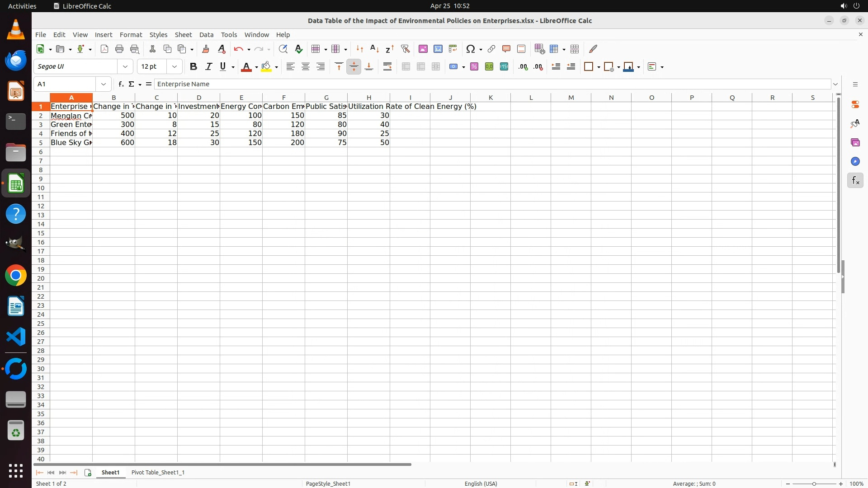
Task: Switch to the Pivot Table_Sheet1_1 tab
Action: pyautogui.click(x=158, y=472)
